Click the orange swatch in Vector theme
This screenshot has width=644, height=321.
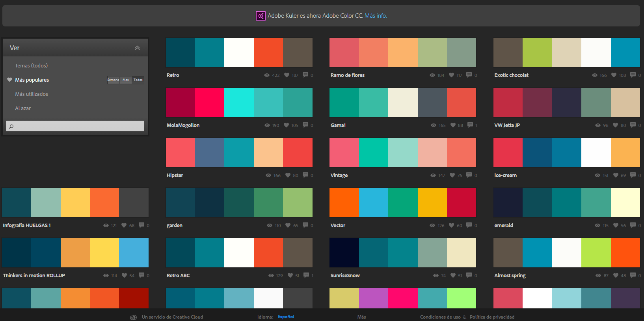344,203
